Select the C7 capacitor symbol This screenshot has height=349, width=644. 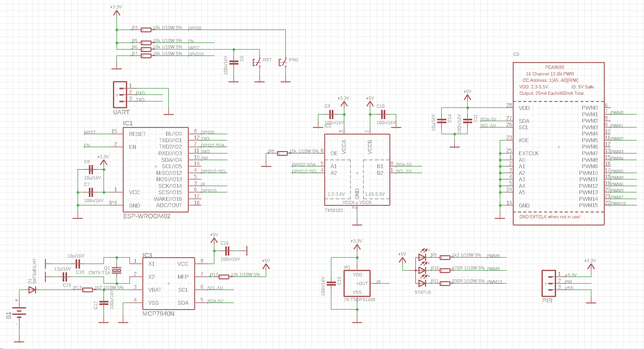tap(91, 192)
